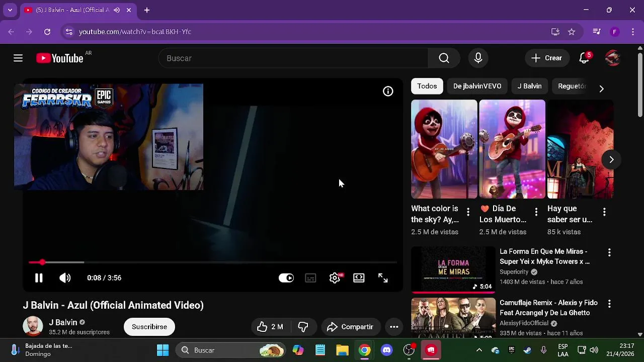Screen dimensions: 644x362
Task: Go to YouTube home via logo
Action: click(x=59, y=58)
